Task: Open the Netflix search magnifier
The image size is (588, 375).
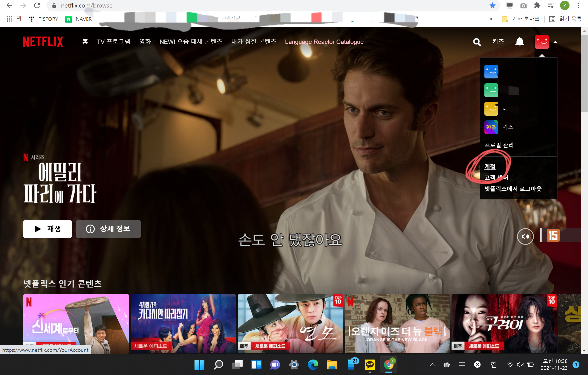Action: (477, 42)
